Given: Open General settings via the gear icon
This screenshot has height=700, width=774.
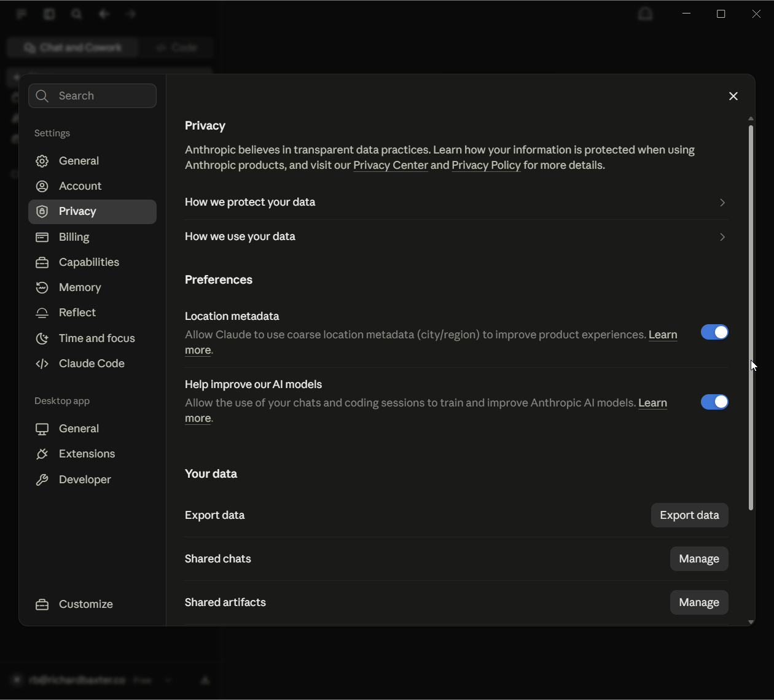Looking at the screenshot, I should point(42,161).
